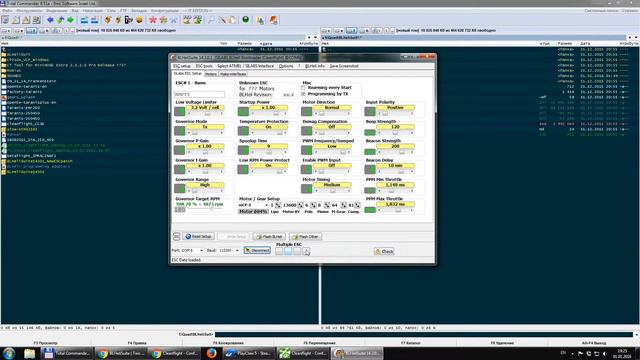This screenshot has width=640, height=360.
Task: Switch to the Make interfaces tab
Action: pyautogui.click(x=233, y=74)
